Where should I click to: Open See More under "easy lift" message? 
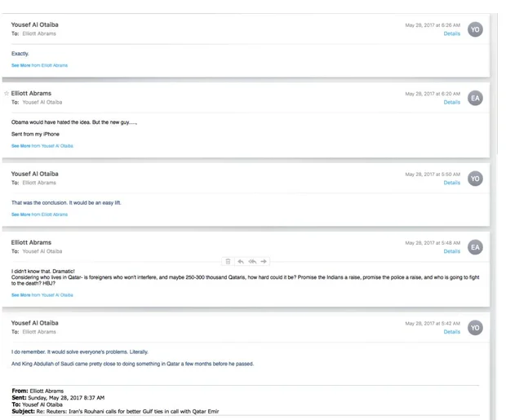coord(39,214)
